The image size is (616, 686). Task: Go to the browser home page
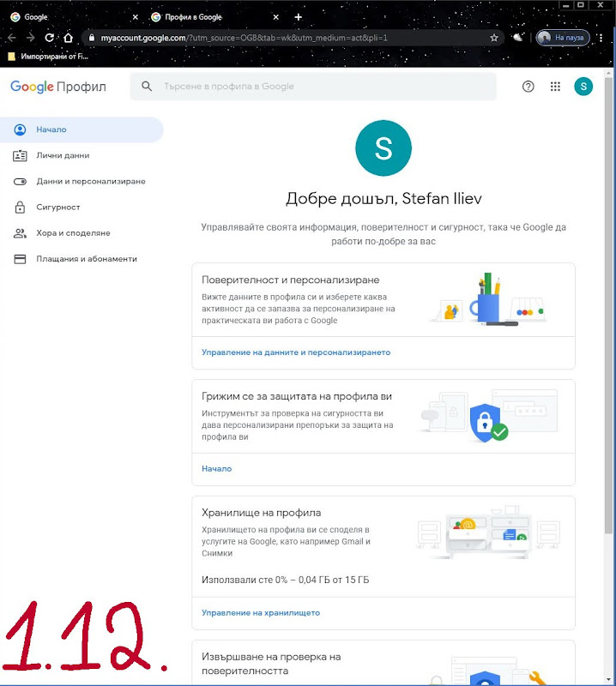coord(68,38)
